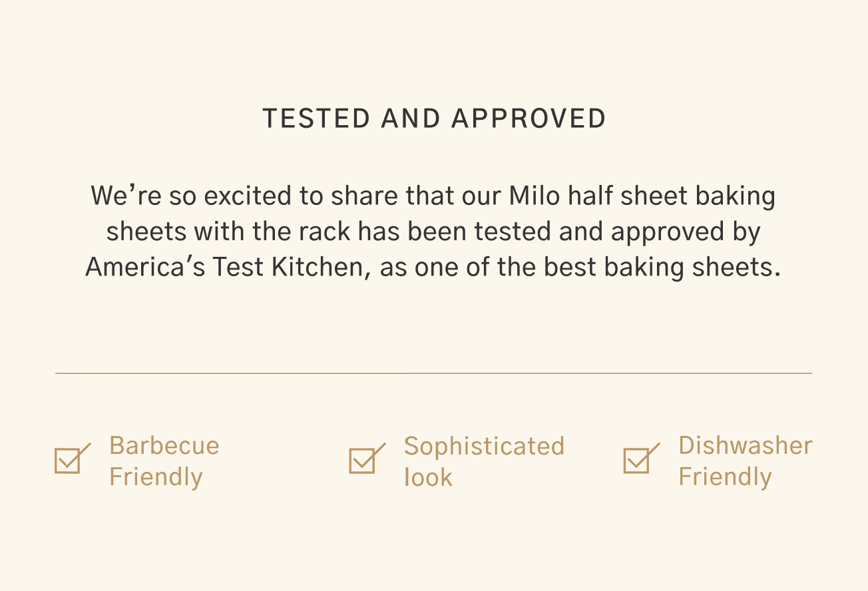Image resolution: width=868 pixels, height=591 pixels.
Task: Select the Barbecue Friendly label text
Action: click(164, 461)
